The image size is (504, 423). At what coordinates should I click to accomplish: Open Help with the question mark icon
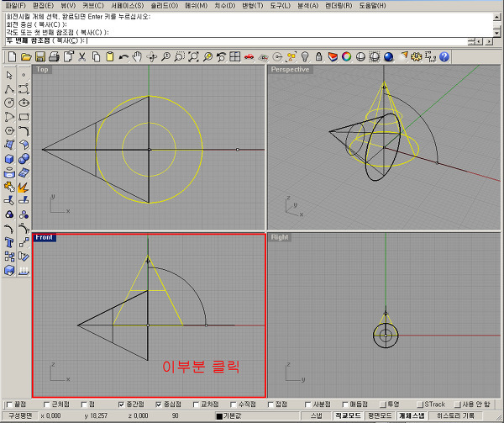point(444,57)
